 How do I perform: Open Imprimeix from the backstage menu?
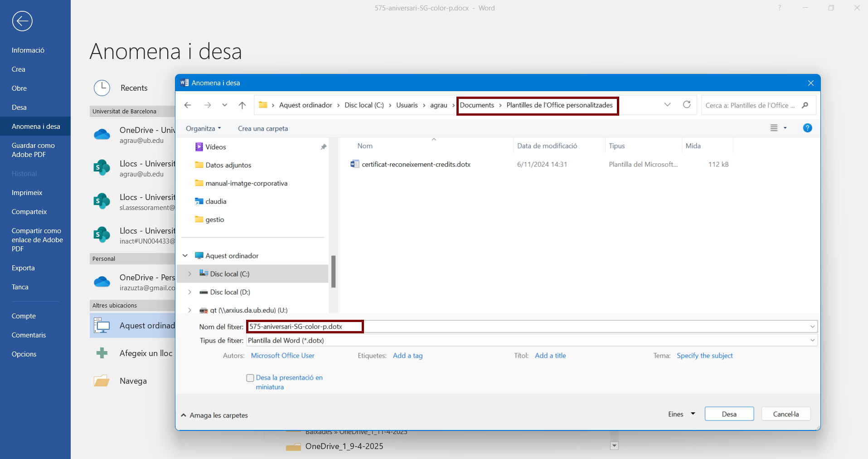point(27,193)
